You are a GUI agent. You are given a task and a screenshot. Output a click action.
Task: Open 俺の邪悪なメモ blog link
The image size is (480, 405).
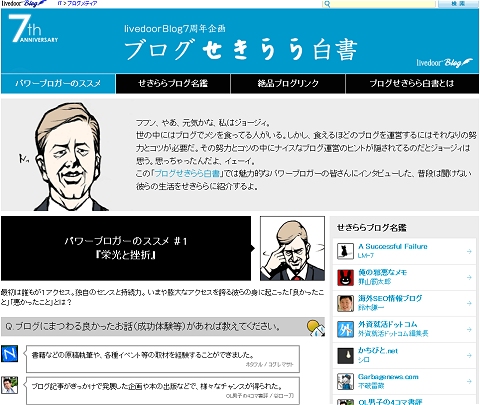[x=382, y=272]
